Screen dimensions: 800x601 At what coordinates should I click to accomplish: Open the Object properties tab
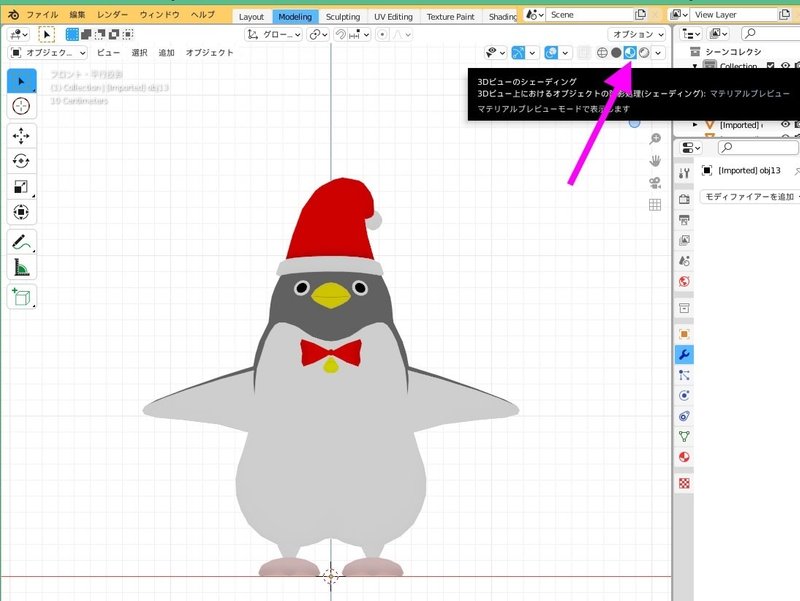coord(684,334)
